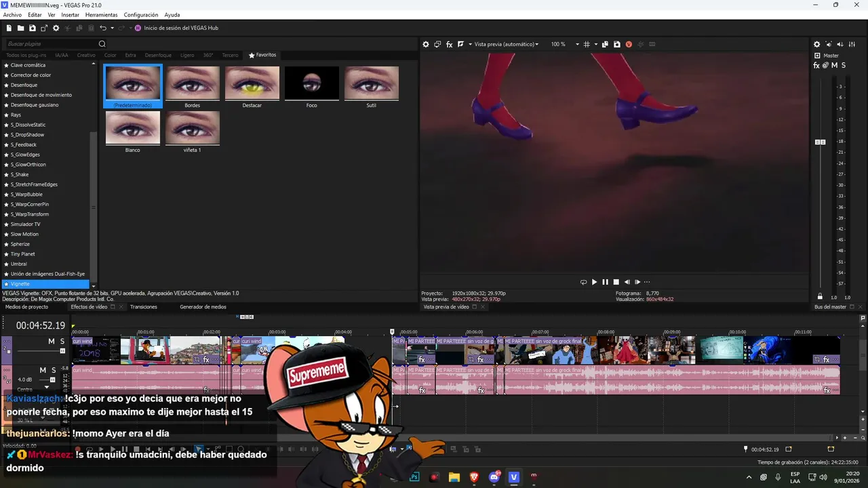Solo the Master bus with S
The height and width of the screenshot is (488, 868).
click(843, 65)
